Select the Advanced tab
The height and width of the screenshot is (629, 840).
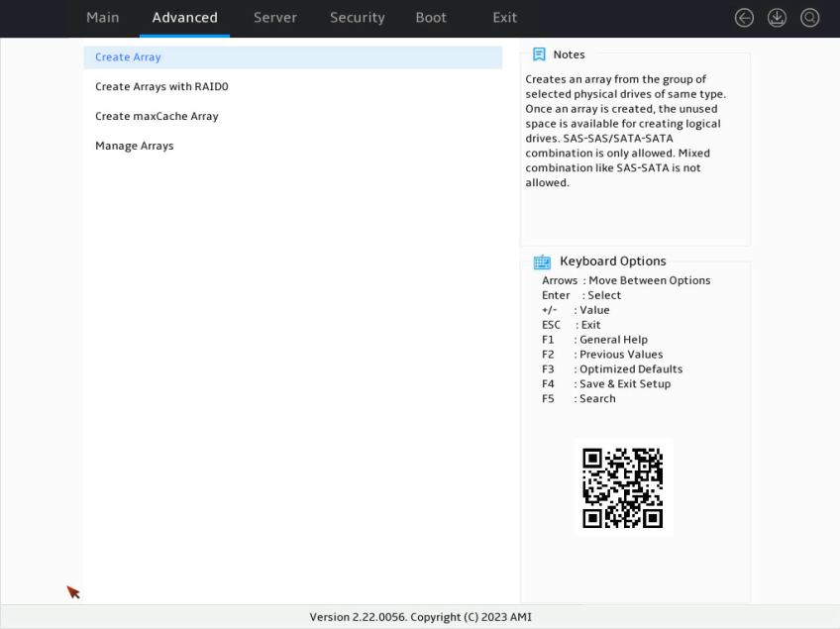(185, 18)
